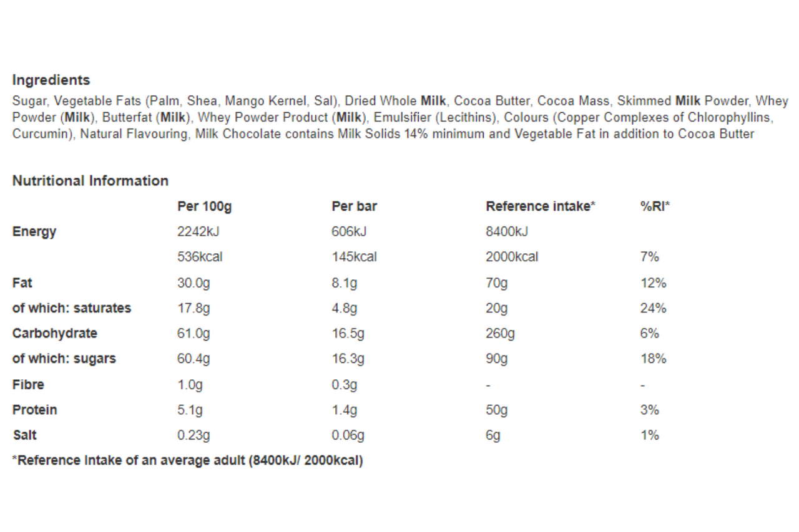799x532 pixels.
Task: Click the Per 100g column header
Action: pos(204,206)
